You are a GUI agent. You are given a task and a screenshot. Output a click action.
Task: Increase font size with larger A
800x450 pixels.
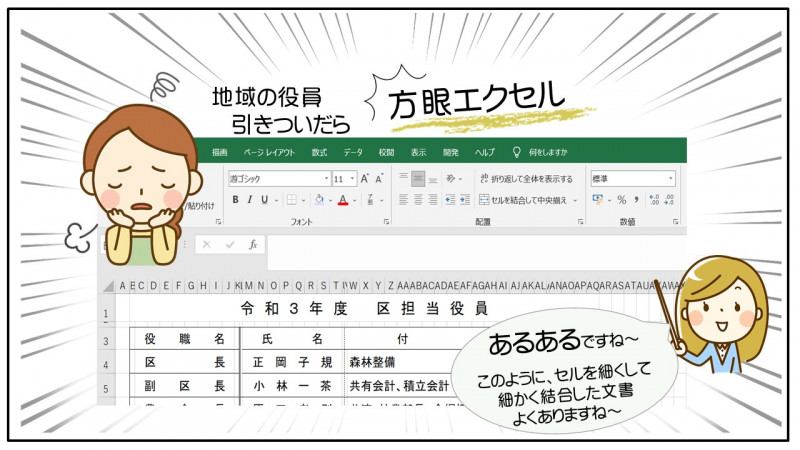coord(364,179)
